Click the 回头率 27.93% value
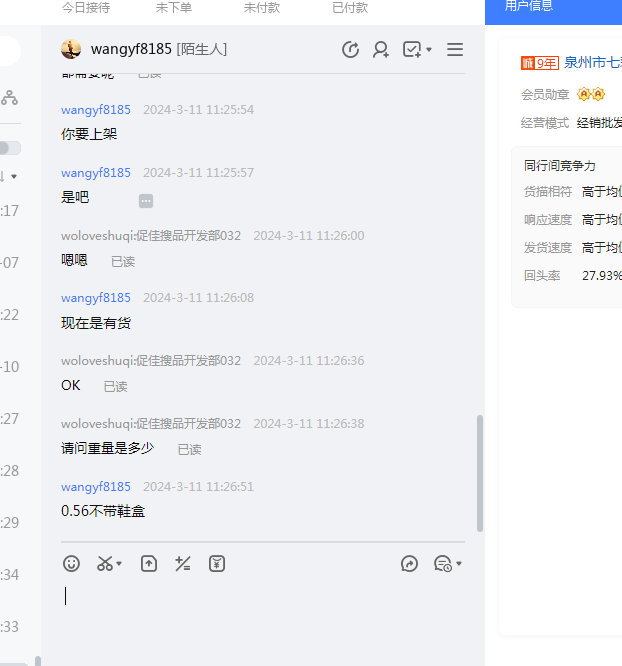Image resolution: width=622 pixels, height=666 pixels. [x=602, y=276]
